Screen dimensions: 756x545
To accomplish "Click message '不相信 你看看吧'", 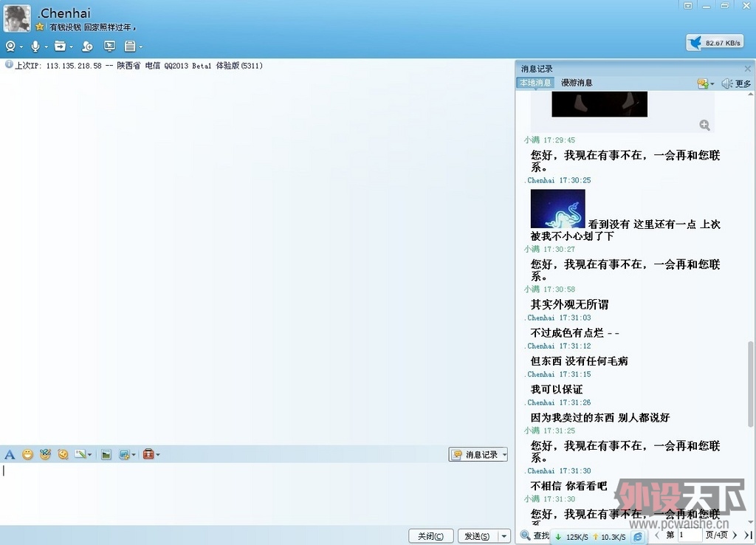I will pyautogui.click(x=569, y=486).
